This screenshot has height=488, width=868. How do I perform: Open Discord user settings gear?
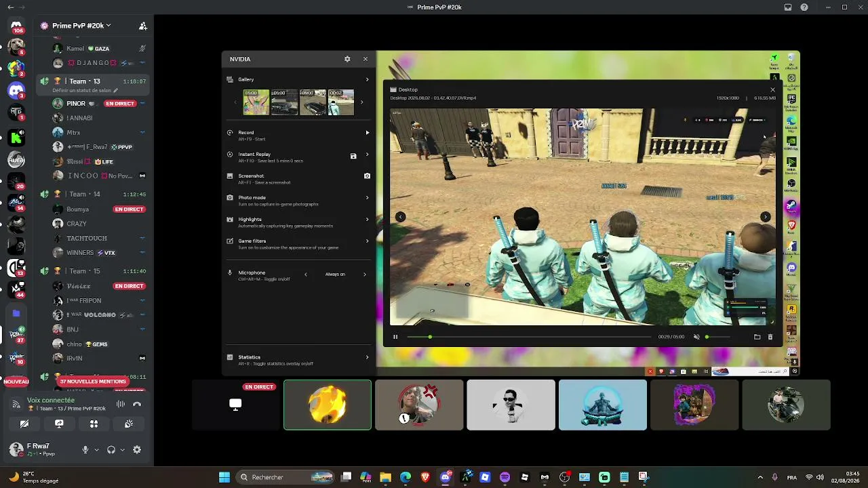coord(137,450)
